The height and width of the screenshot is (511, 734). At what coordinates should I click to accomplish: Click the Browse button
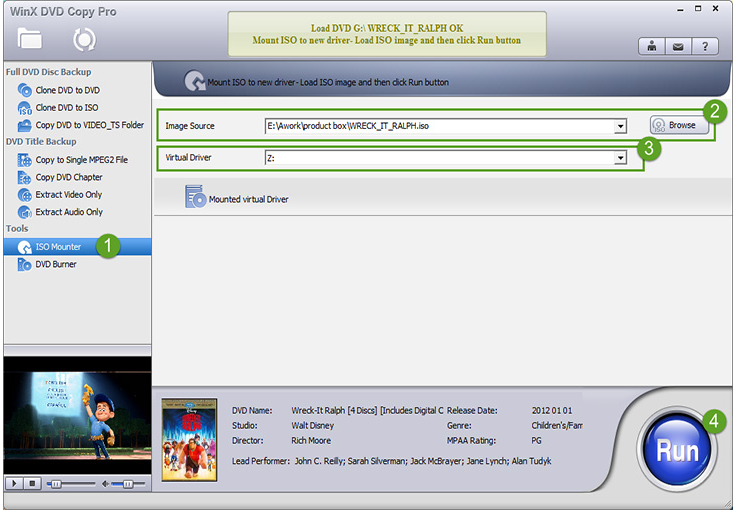pyautogui.click(x=679, y=125)
